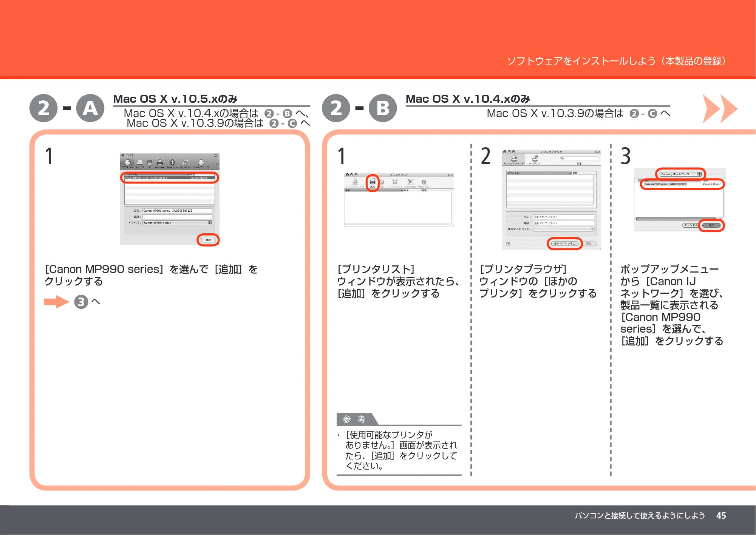Click the ファクス icon in 2-A toolbar
The height and width of the screenshot is (535, 756).
click(x=140, y=163)
